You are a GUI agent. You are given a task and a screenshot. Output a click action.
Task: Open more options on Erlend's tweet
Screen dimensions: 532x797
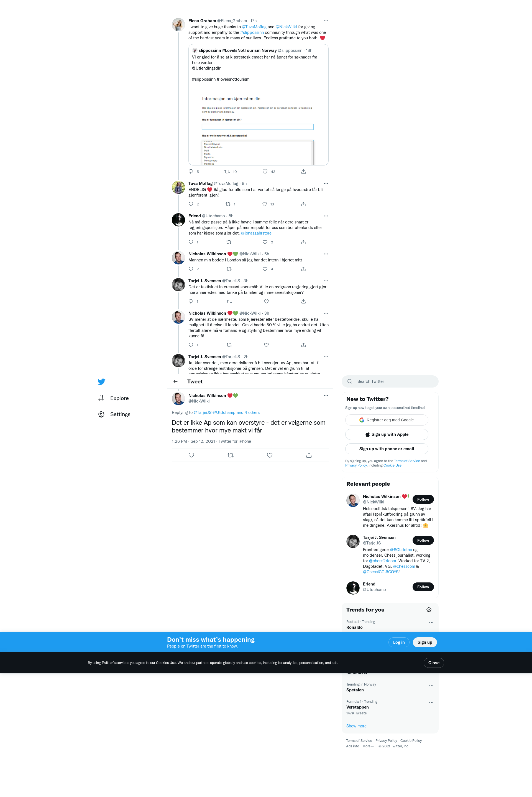click(x=326, y=216)
